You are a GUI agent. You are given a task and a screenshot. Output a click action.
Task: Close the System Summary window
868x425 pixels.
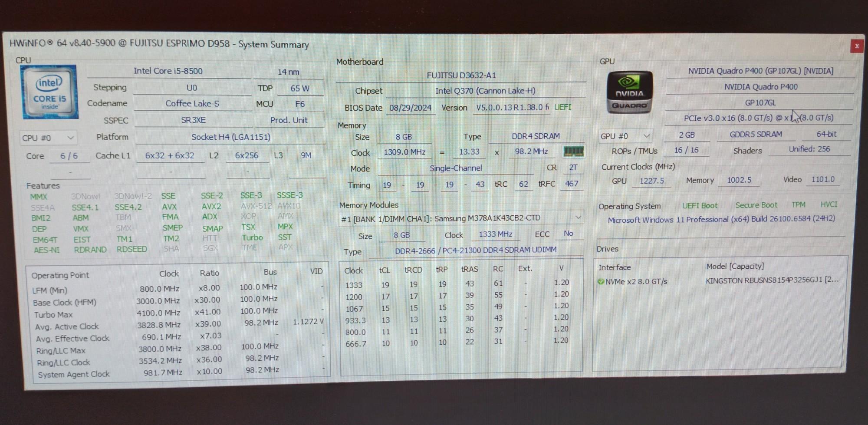coord(856,46)
